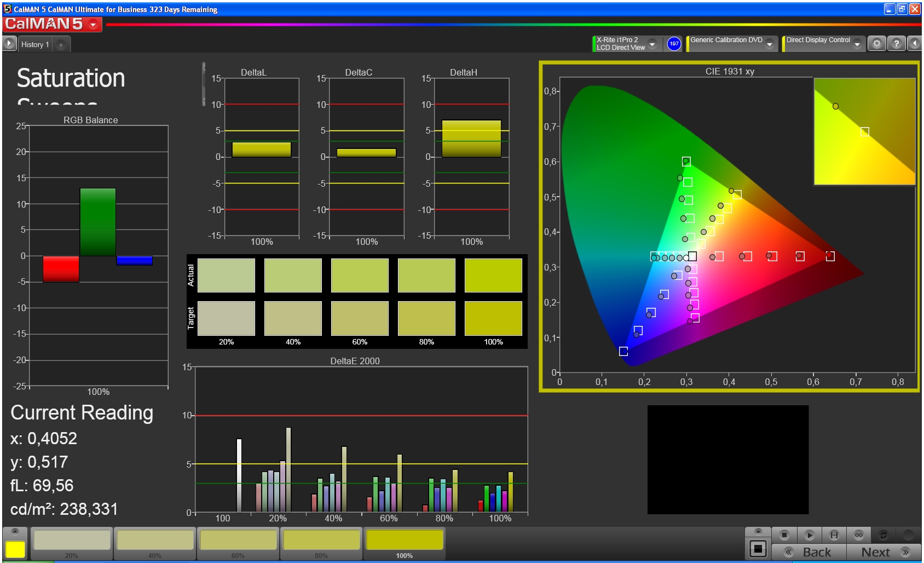Switch to the History 1 tab

[x=35, y=45]
